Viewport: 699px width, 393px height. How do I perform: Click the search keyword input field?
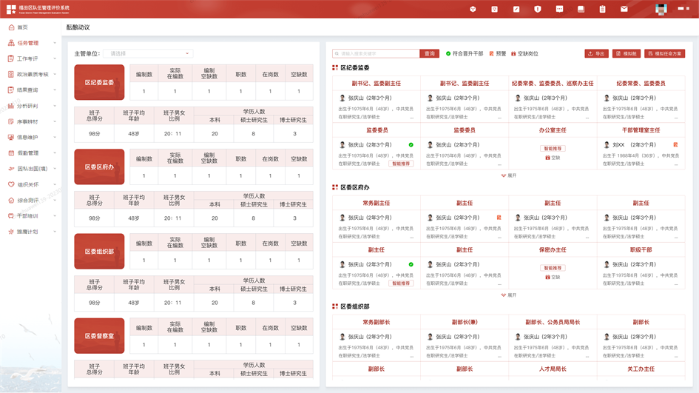tap(376, 53)
